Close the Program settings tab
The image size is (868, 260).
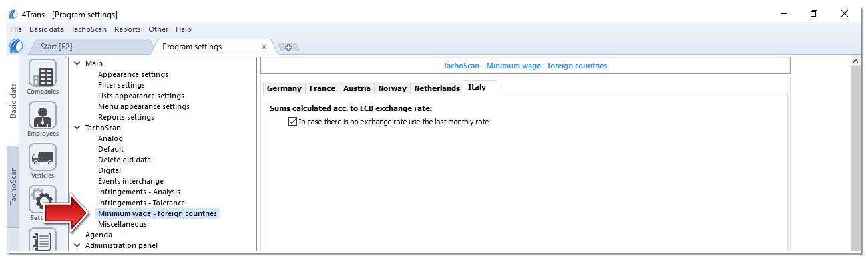[264, 47]
